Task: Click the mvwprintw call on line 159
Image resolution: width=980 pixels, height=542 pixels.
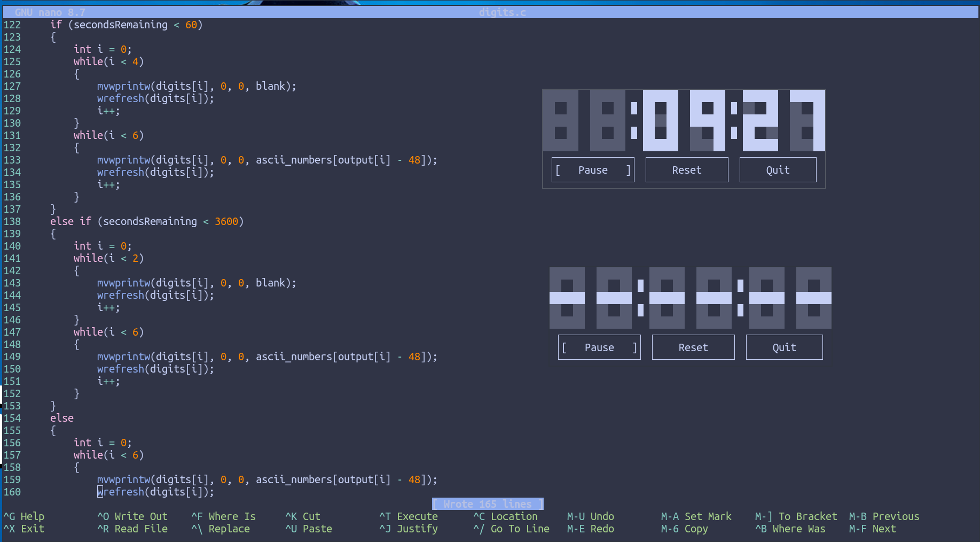Action: (x=267, y=479)
